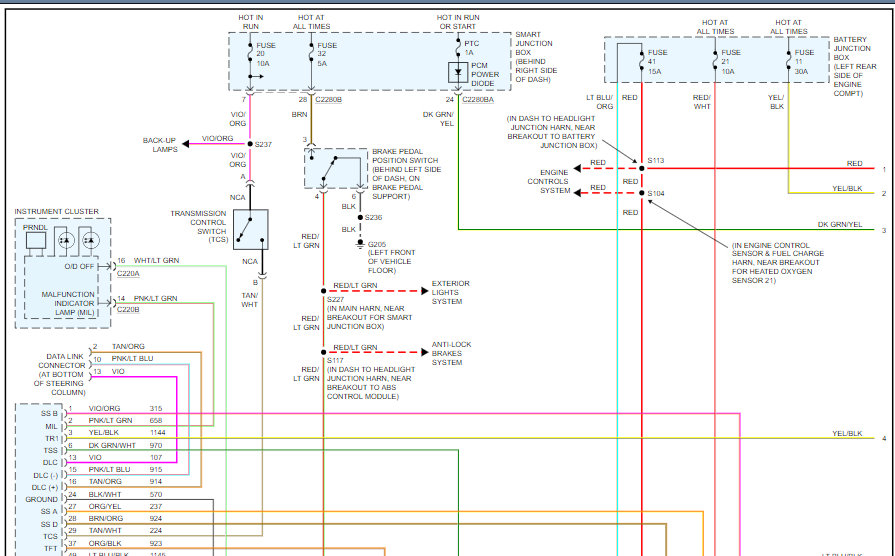Click the Fuse 20 10A symbol
The height and width of the screenshot is (556, 895).
(x=250, y=58)
